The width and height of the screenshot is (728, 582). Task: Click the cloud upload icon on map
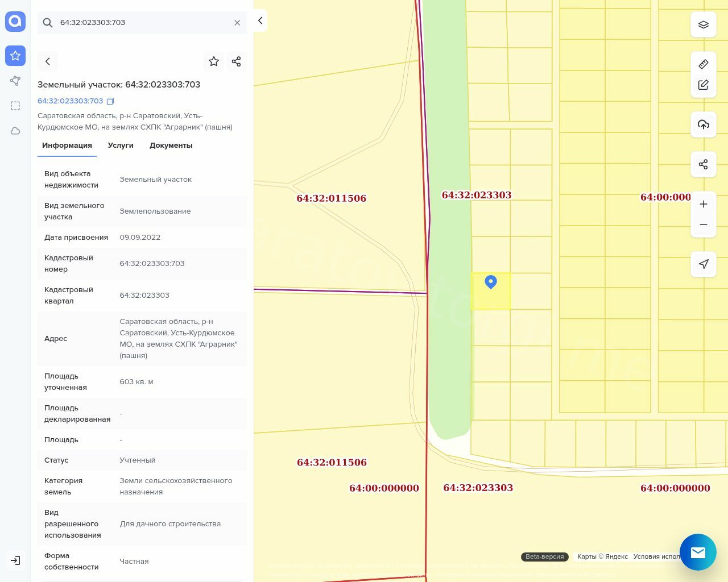coord(703,124)
